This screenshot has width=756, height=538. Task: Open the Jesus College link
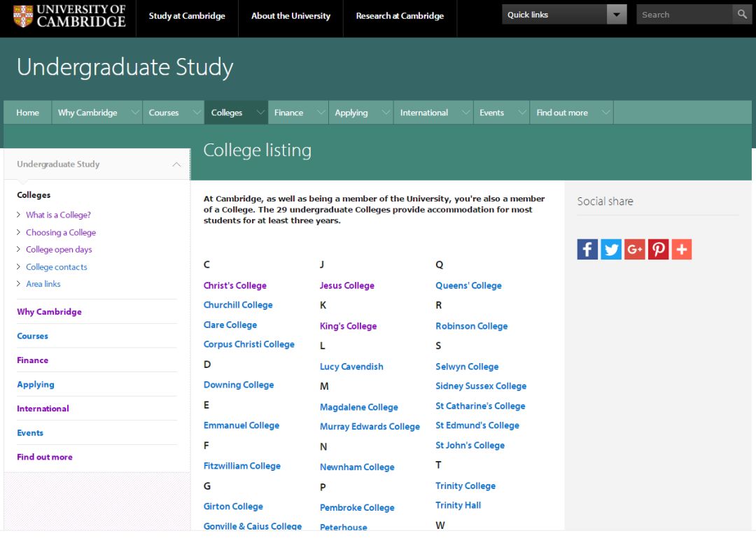347,285
